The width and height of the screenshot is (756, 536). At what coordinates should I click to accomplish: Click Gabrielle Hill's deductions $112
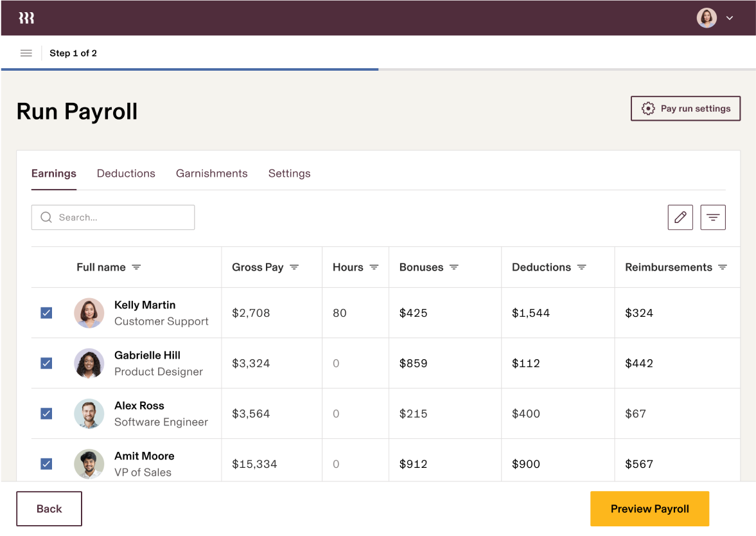[526, 363]
